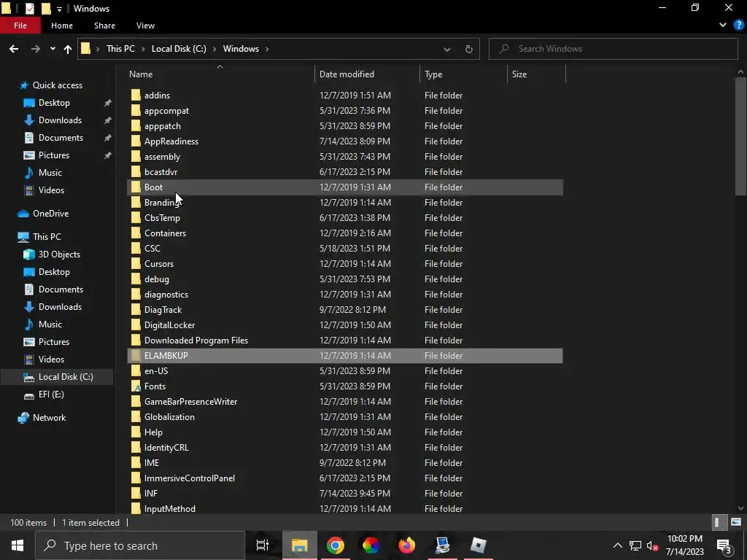Open Roblox from the taskbar

(479, 545)
